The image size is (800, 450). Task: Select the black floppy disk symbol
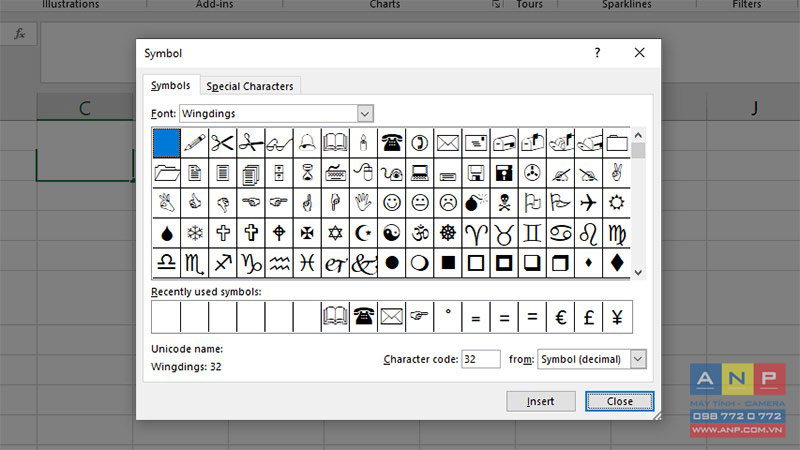[x=504, y=173]
